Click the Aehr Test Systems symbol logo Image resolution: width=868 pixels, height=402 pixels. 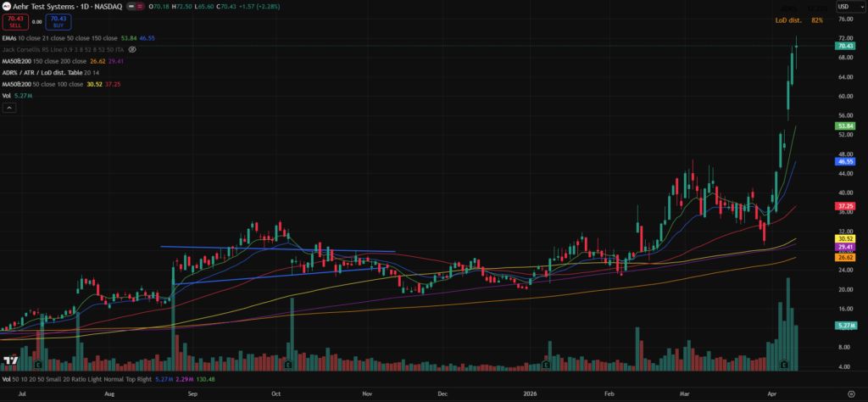(6, 7)
